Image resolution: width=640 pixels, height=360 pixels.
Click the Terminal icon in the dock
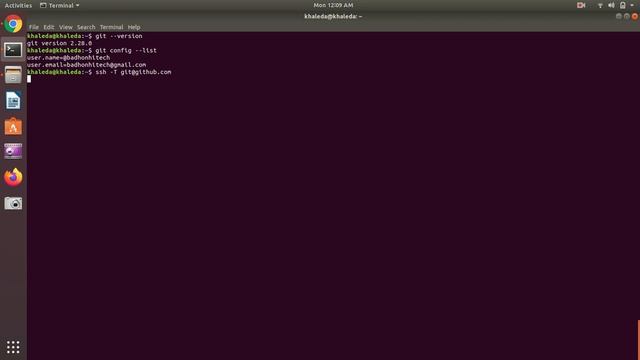13,50
